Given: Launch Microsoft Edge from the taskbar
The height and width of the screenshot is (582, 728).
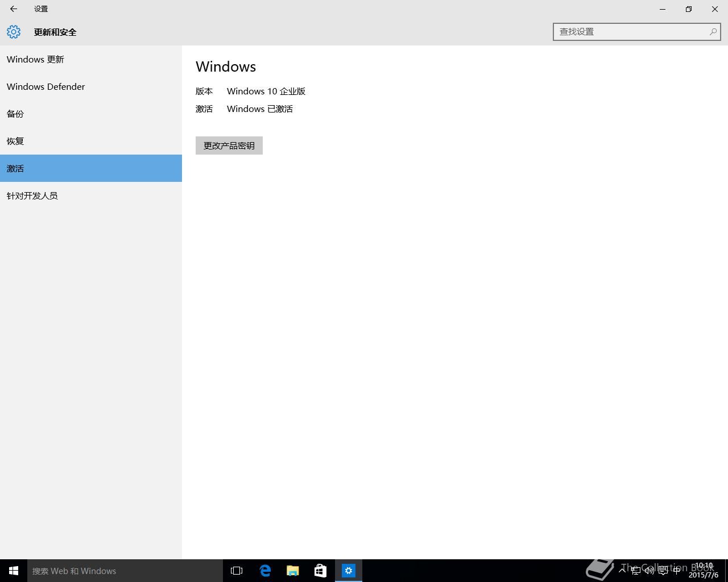Looking at the screenshot, I should [265, 571].
